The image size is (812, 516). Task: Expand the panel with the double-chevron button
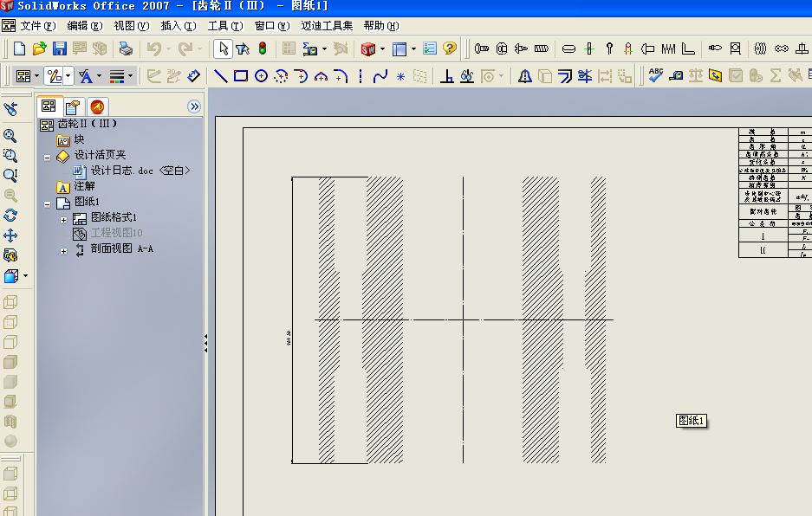tap(193, 106)
